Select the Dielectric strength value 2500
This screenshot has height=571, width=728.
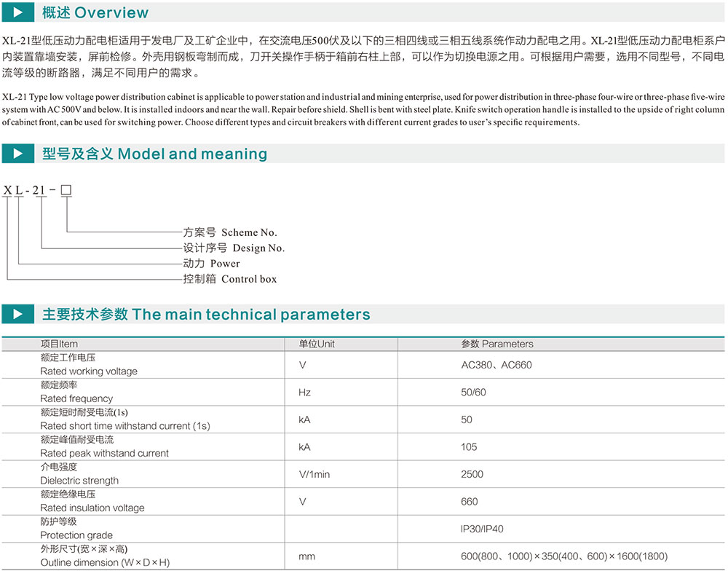472,474
